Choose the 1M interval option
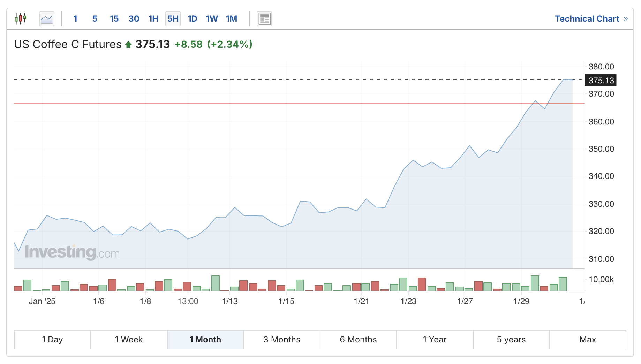Screen dimensions: 641x364 (x=231, y=19)
